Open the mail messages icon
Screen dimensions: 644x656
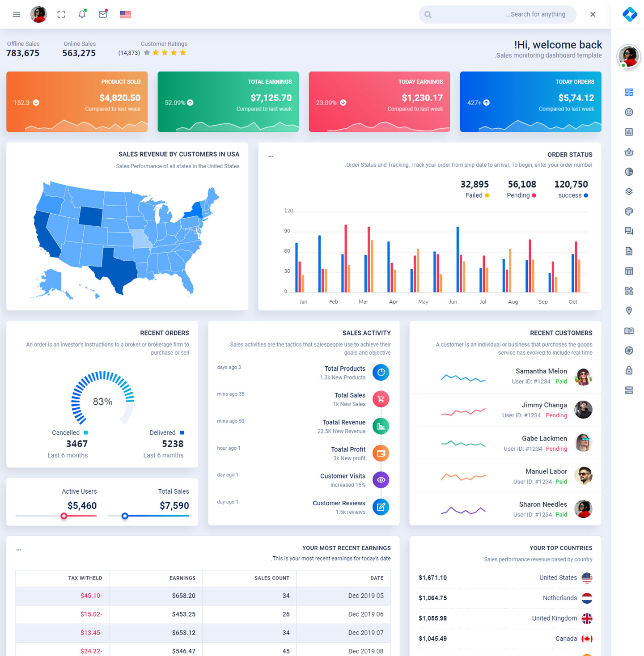pos(103,14)
